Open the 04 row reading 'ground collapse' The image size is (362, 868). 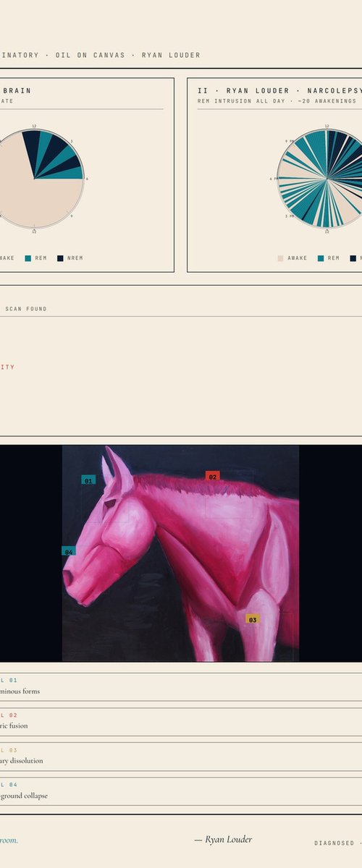(x=181, y=791)
